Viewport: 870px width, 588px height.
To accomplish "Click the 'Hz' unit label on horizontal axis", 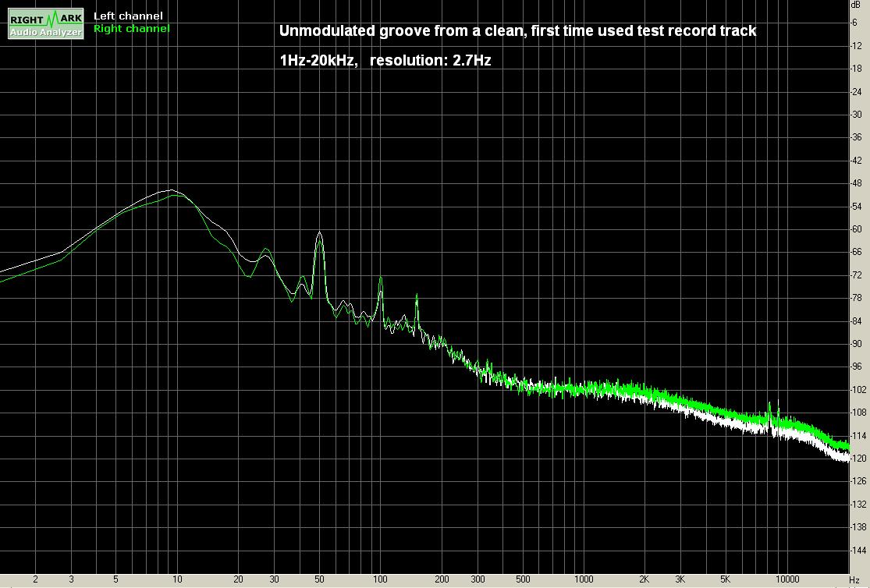I will (x=854, y=580).
